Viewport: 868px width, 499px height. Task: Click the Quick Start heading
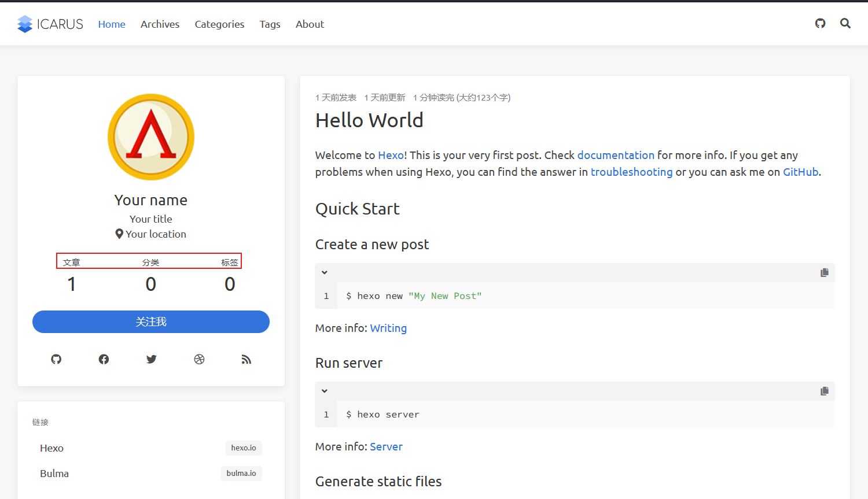point(358,209)
